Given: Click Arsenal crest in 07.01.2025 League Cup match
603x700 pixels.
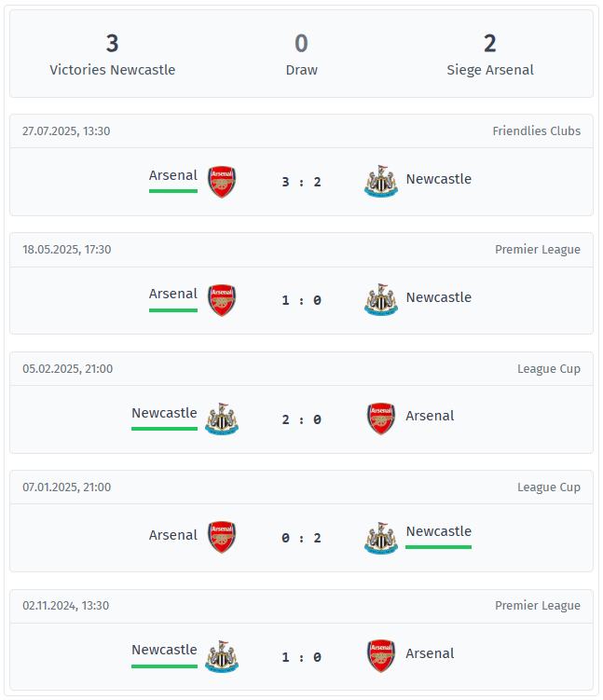Looking at the screenshot, I should pyautogui.click(x=222, y=537).
